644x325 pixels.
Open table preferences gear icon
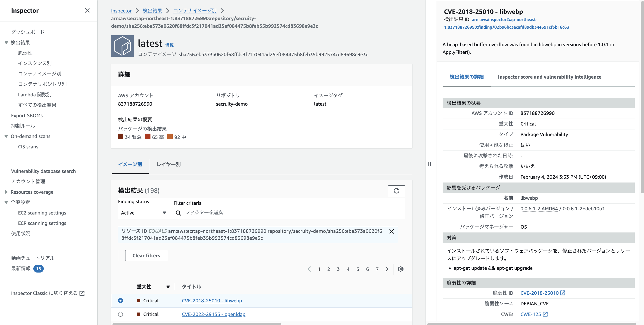pos(400,269)
